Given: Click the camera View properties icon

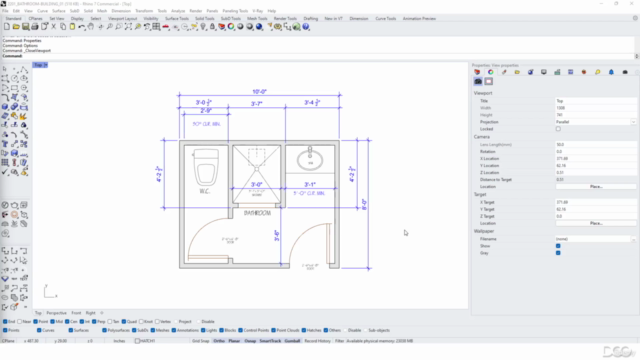Looking at the screenshot, I should pos(478,82).
